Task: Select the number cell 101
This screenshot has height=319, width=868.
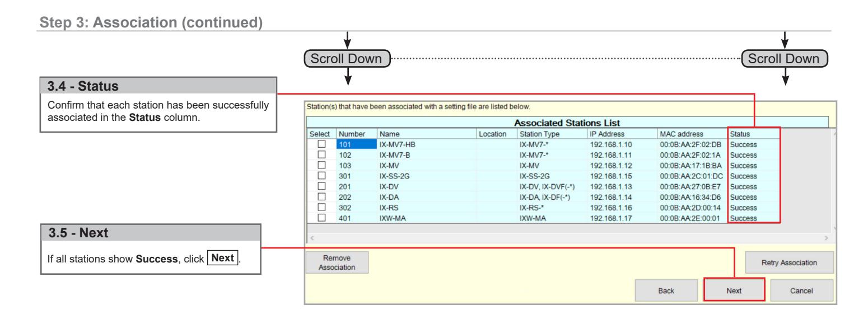Action: pos(356,144)
